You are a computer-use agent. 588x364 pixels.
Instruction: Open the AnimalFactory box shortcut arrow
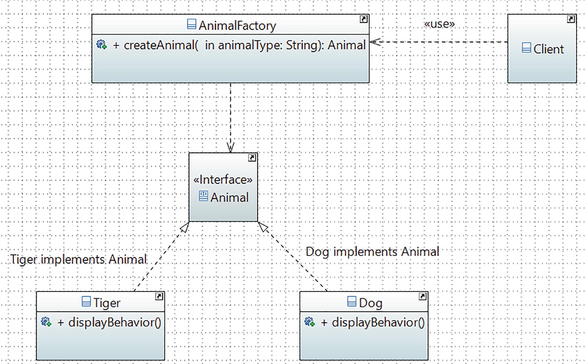point(363,19)
